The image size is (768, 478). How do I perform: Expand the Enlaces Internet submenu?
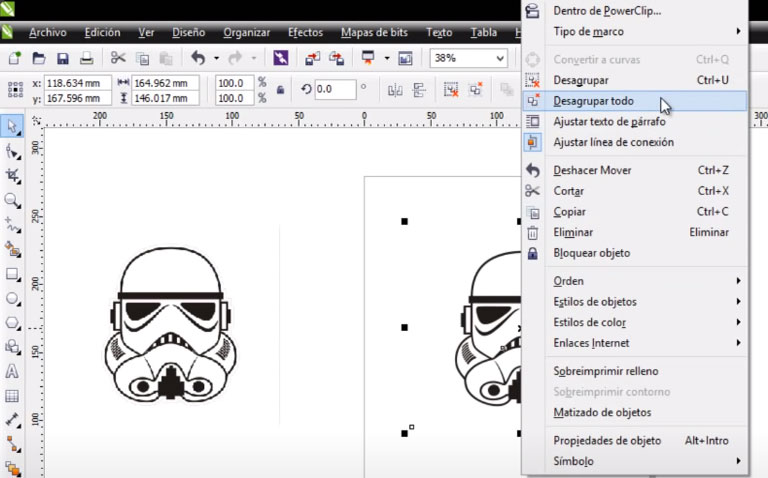click(635, 343)
